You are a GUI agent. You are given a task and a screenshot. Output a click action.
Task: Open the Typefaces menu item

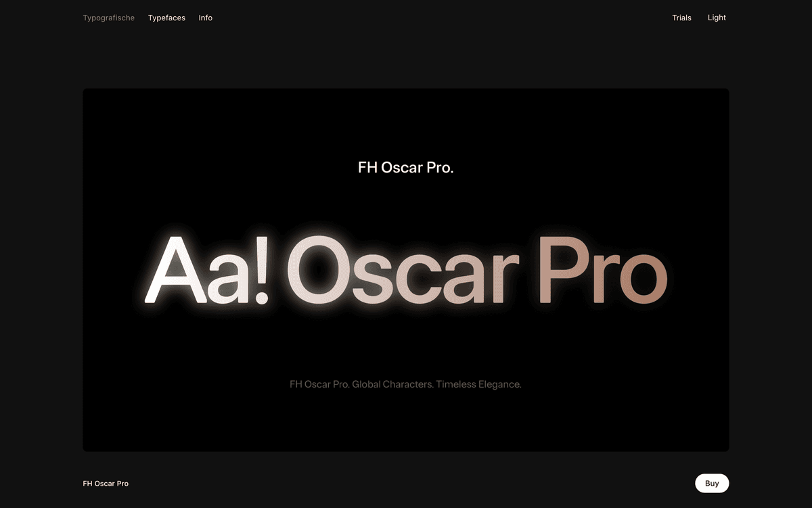166,18
